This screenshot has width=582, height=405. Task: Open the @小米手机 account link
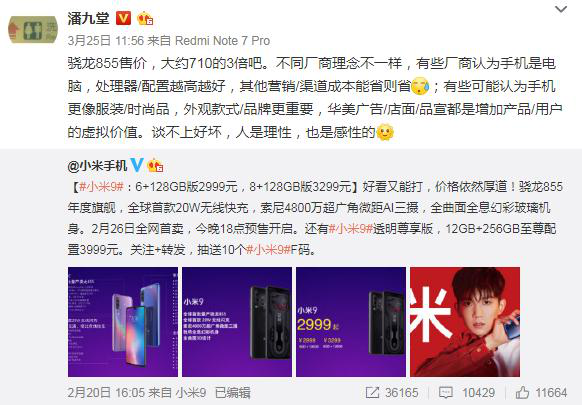pyautogui.click(x=97, y=166)
